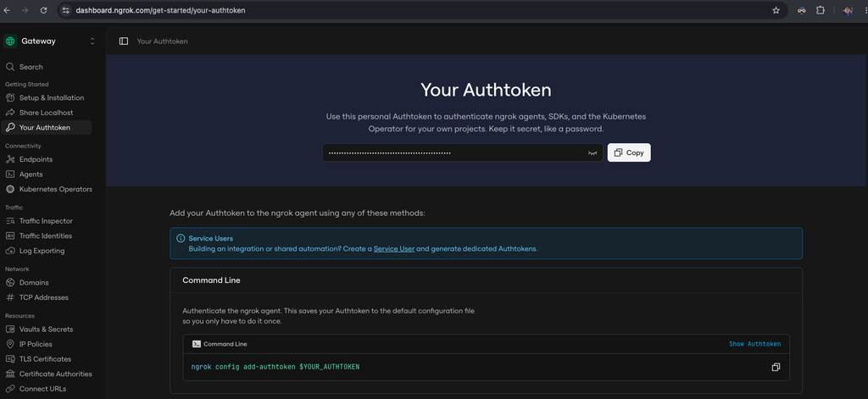Screen dimensions: 868x399
Task: Click the Log Exporting cloud icon
Action: [x=10, y=251]
